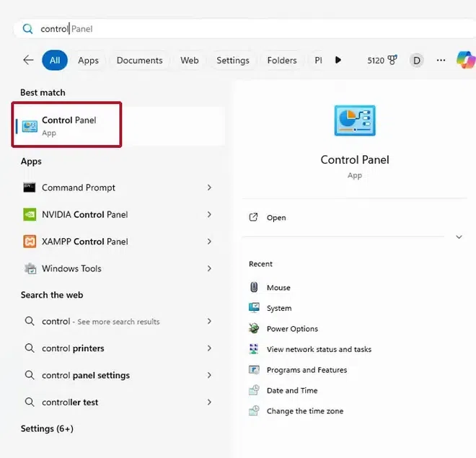Viewport: 476px width, 458px height.
Task: Expand the NVIDIA Control Panel chevron
Action: [x=209, y=215]
